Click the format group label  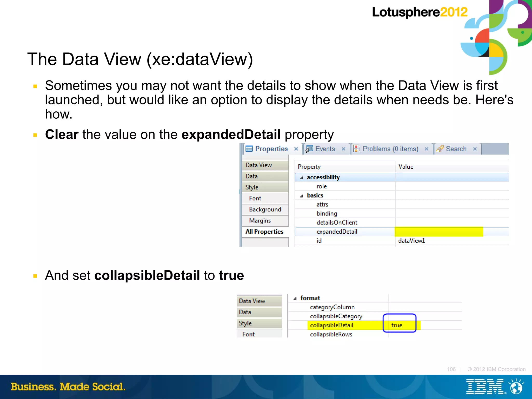click(x=310, y=298)
